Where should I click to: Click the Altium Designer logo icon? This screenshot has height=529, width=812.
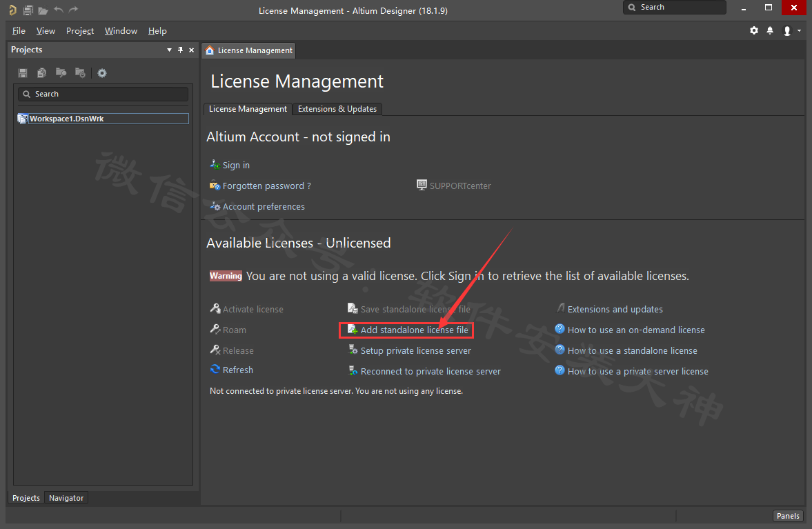tap(12, 10)
